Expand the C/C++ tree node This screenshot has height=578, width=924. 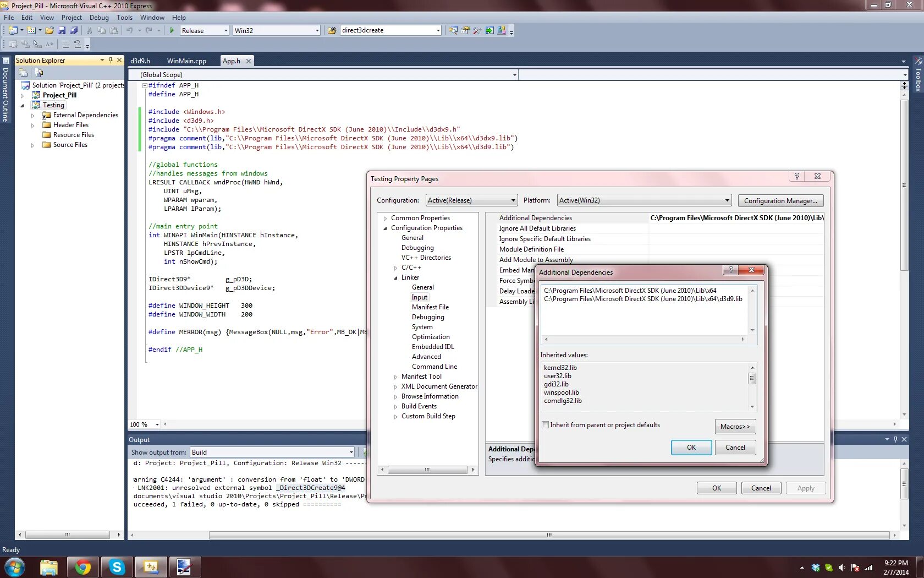tap(395, 268)
